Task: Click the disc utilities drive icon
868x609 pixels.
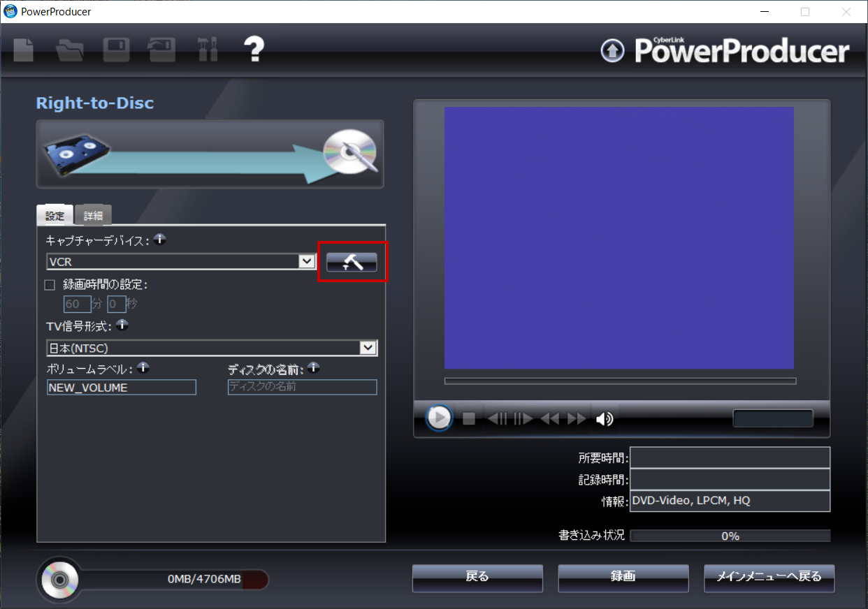Action: tap(162, 50)
